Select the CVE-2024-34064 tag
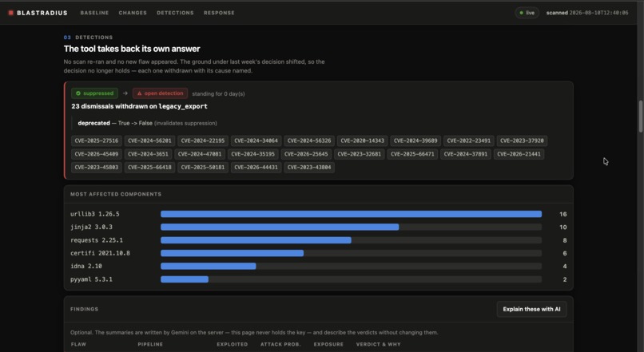The image size is (644, 352). [x=256, y=140]
